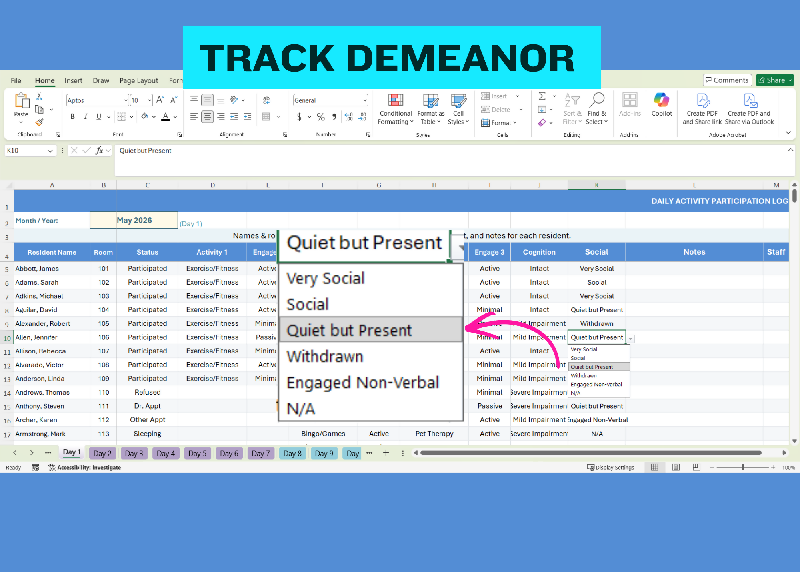Click the zoom slider handle
Screen dimensions: 800x572
pyautogui.click(x=743, y=467)
